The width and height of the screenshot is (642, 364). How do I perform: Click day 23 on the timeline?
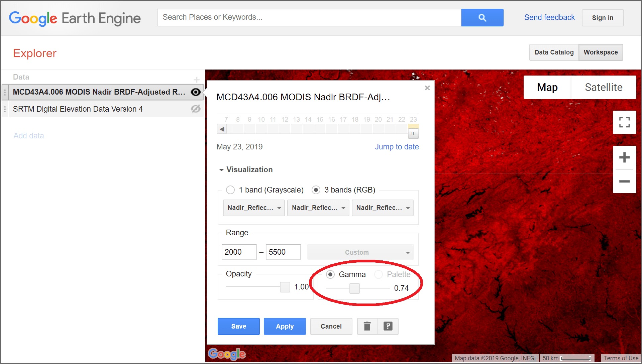tap(413, 119)
